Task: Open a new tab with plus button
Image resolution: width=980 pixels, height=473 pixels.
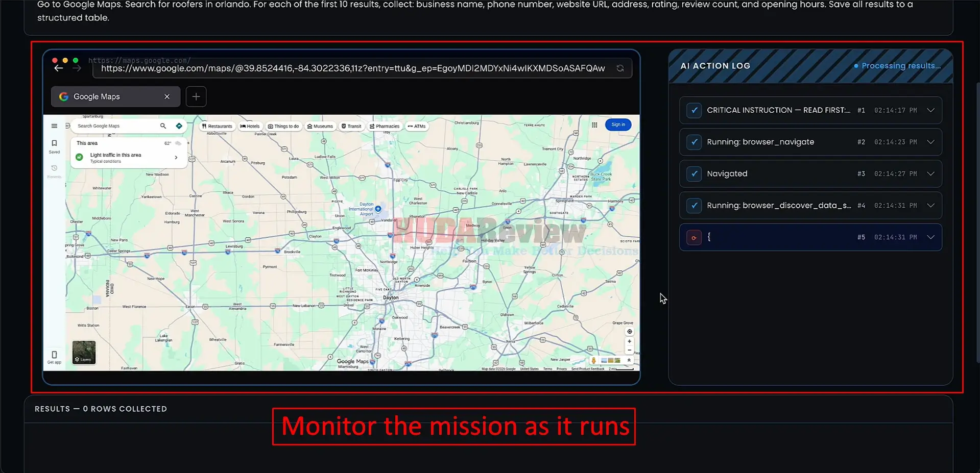Action: click(x=196, y=96)
